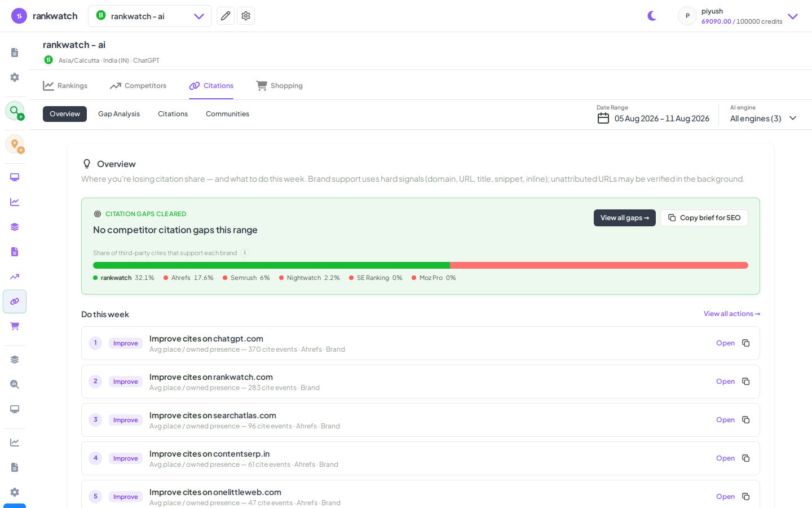
Task: Open project settings gear in header
Action: [x=246, y=16]
